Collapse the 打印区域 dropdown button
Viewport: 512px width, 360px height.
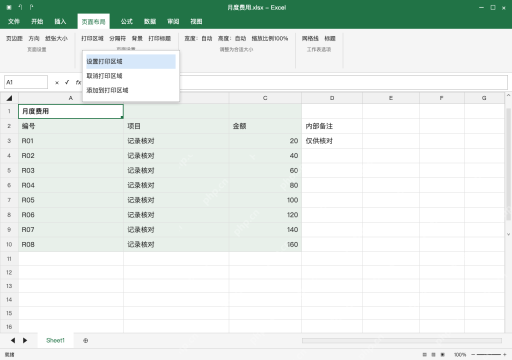pyautogui.click(x=92, y=39)
